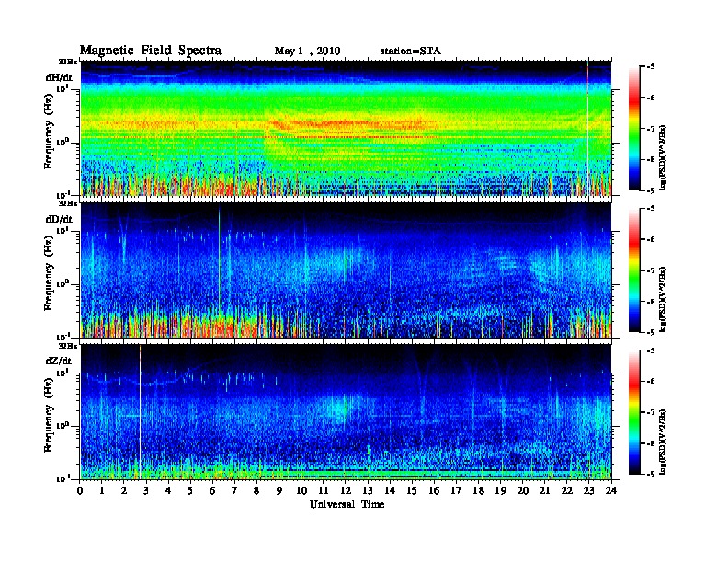Click hour 5 on the time axis
The width and height of the screenshot is (728, 563).
tap(190, 491)
